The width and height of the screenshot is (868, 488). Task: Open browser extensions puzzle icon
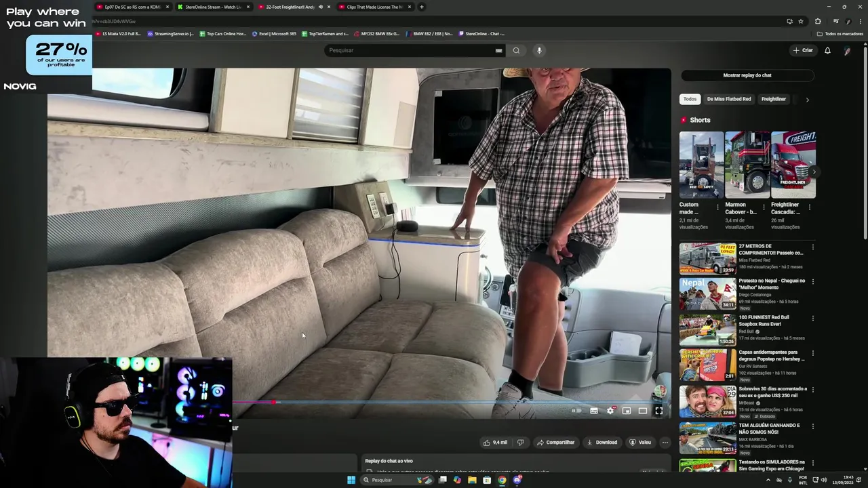(x=818, y=21)
